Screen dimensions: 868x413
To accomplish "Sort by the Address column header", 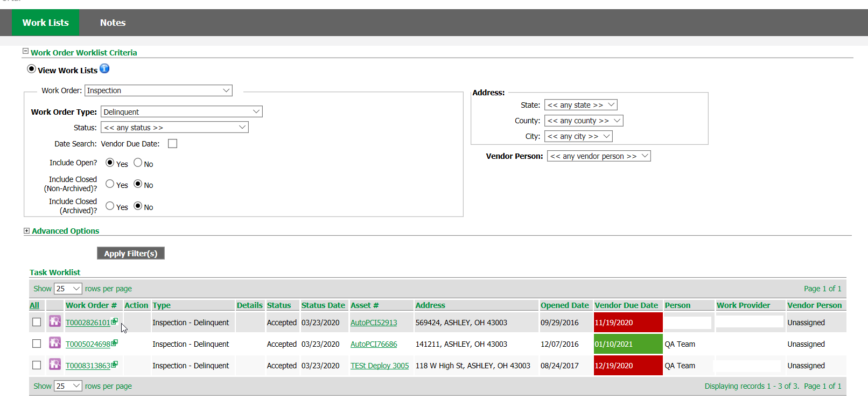I will (430, 305).
